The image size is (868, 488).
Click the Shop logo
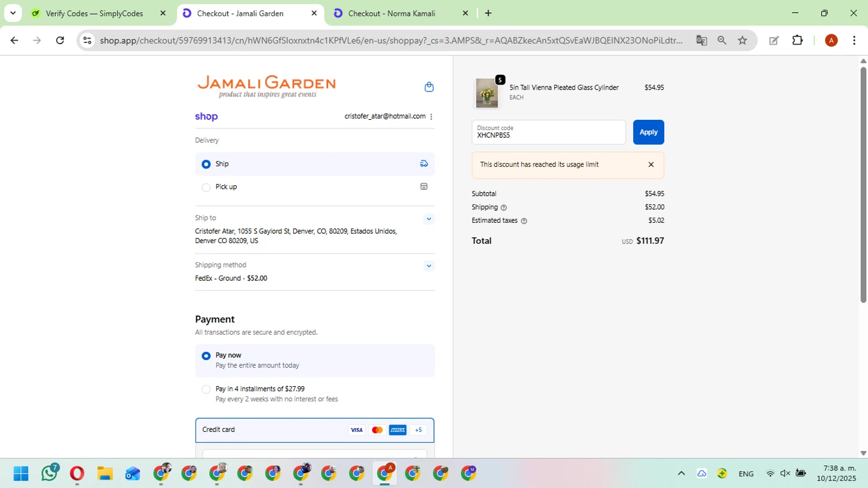click(x=206, y=116)
